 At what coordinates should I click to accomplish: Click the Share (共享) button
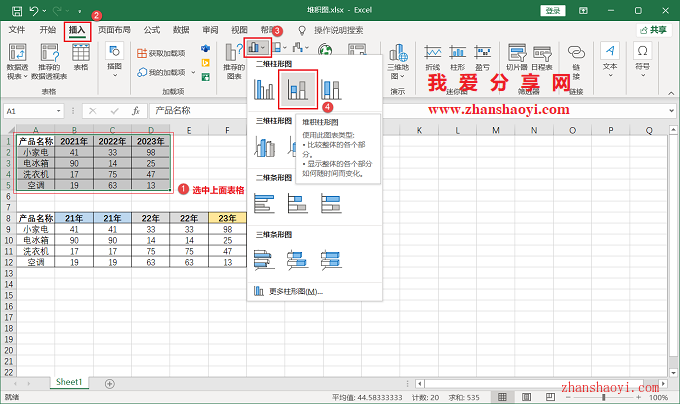[x=654, y=30]
